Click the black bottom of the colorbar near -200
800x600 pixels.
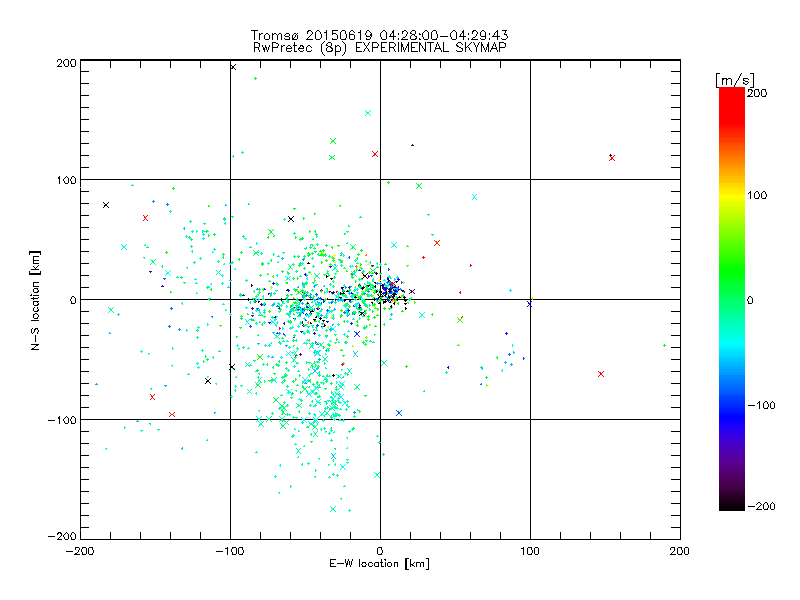pos(732,503)
